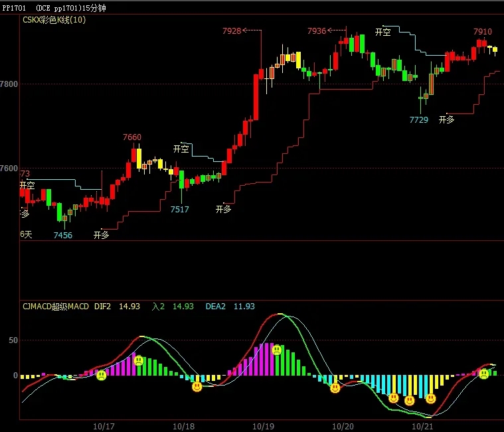This screenshot has height=432, width=504.
Task: Select the CJMACD超级MACD indicator label
Action: tap(56, 307)
